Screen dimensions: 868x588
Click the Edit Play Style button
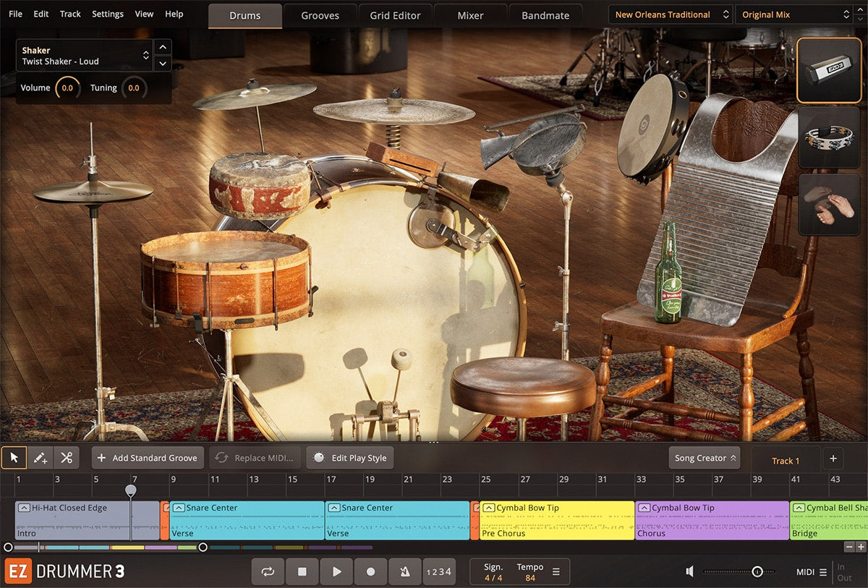(350, 458)
